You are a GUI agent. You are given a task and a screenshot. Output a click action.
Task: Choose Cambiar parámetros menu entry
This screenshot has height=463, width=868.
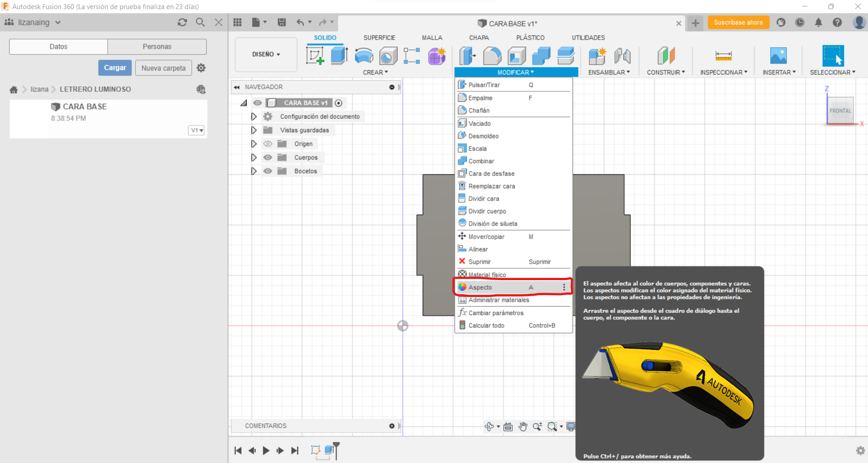point(514,313)
